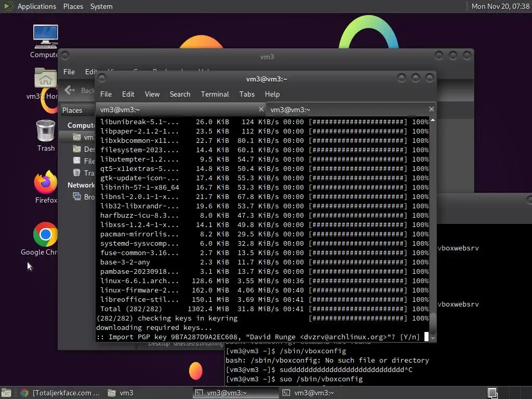532x399 pixels.
Task: Select File System entry in file manager sidebar
Action: click(84, 161)
